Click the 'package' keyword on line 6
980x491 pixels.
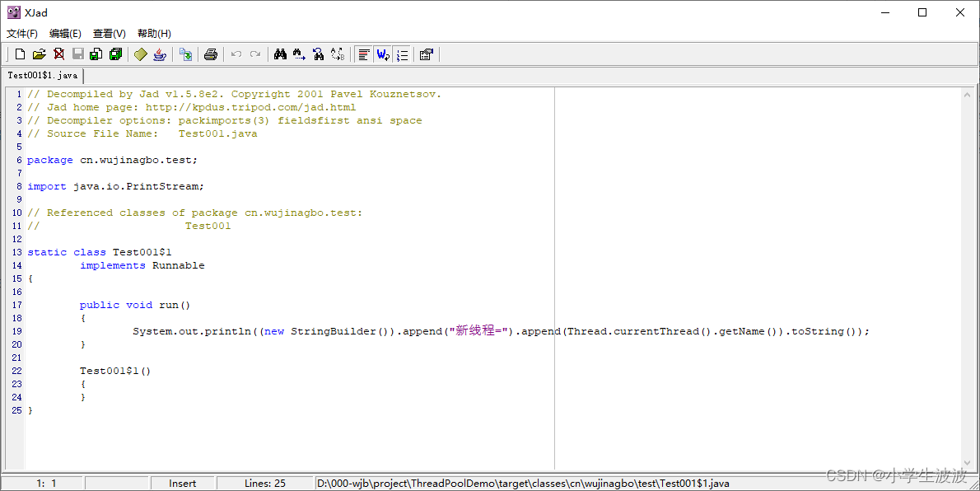[x=50, y=160]
